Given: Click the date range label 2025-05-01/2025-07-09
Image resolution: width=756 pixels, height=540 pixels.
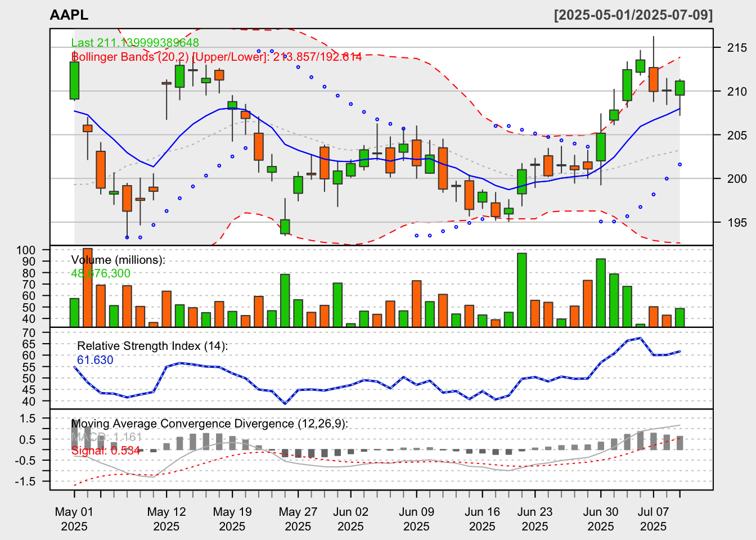Looking at the screenshot, I should (x=633, y=15).
